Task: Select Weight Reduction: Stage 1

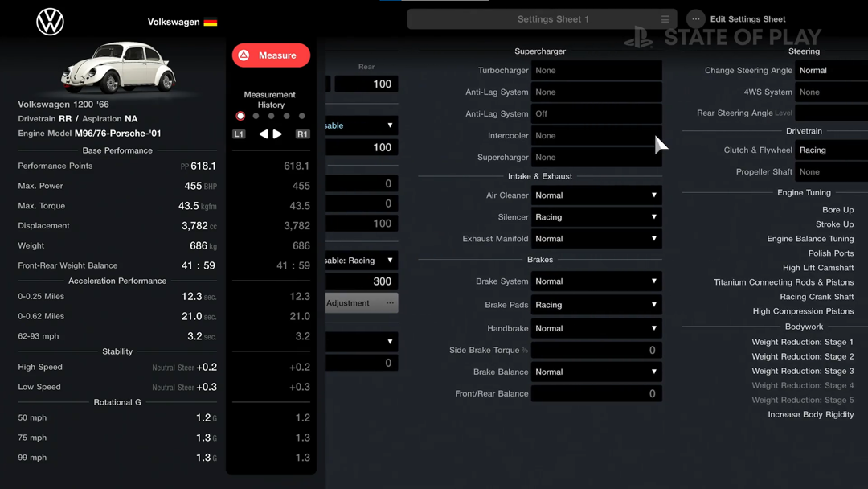Action: pyautogui.click(x=803, y=343)
